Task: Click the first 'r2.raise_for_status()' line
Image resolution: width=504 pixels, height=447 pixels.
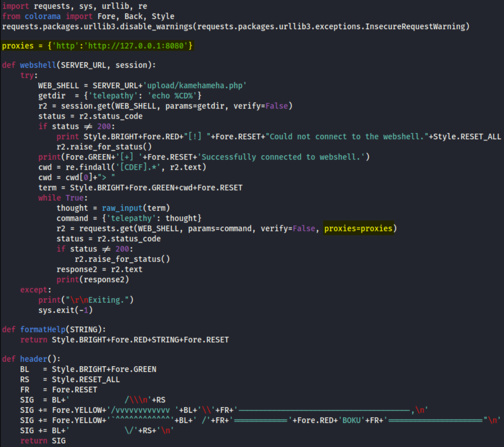Action: pyautogui.click(x=104, y=147)
